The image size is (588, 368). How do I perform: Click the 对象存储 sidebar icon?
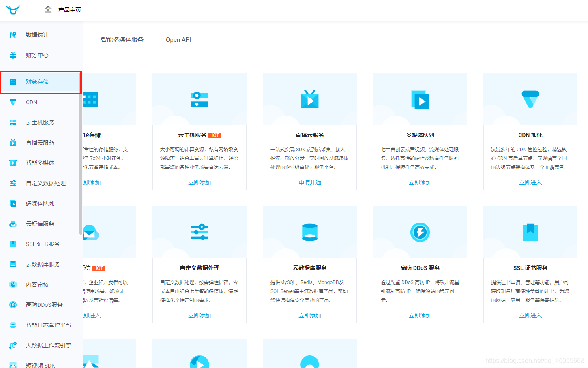[13, 82]
